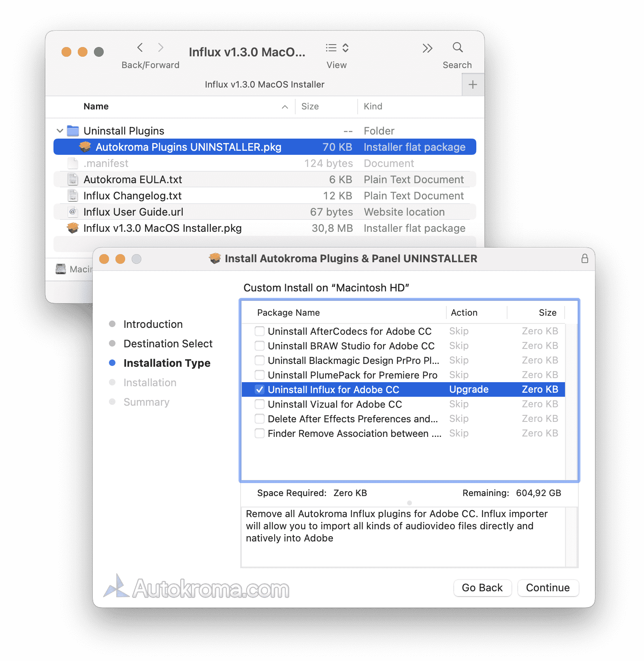Image resolution: width=644 pixels, height=661 pixels.
Task: Sort files by the Size column
Action: pyautogui.click(x=310, y=107)
